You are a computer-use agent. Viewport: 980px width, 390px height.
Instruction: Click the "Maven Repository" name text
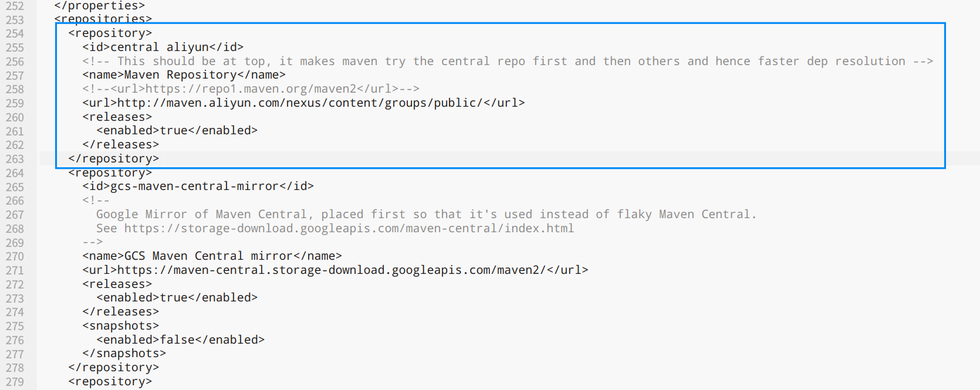[181, 75]
